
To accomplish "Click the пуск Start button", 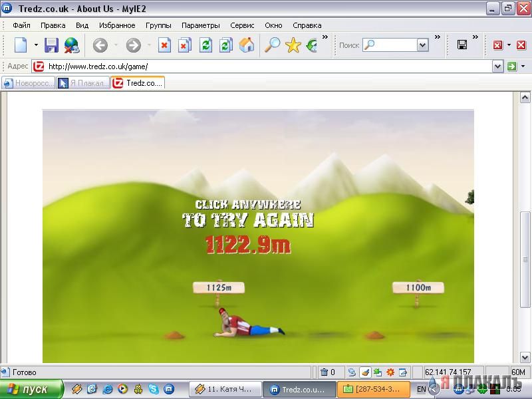I will pyautogui.click(x=31, y=389).
